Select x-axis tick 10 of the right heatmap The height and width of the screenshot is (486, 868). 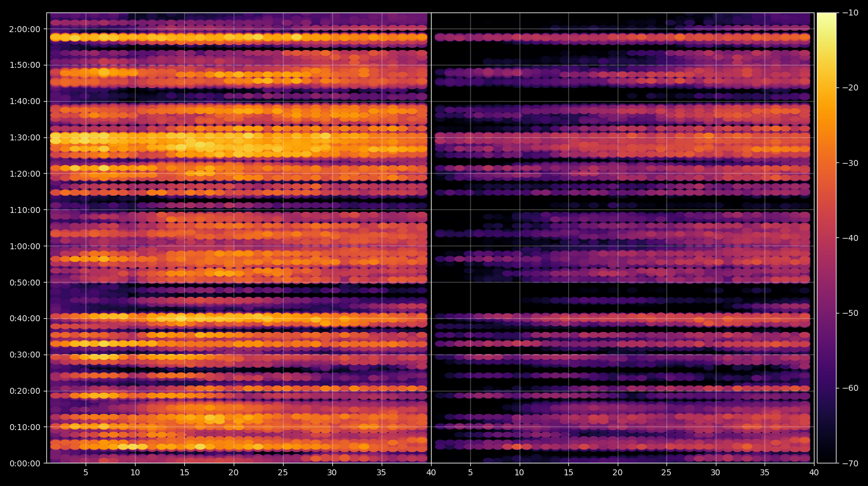[520, 473]
